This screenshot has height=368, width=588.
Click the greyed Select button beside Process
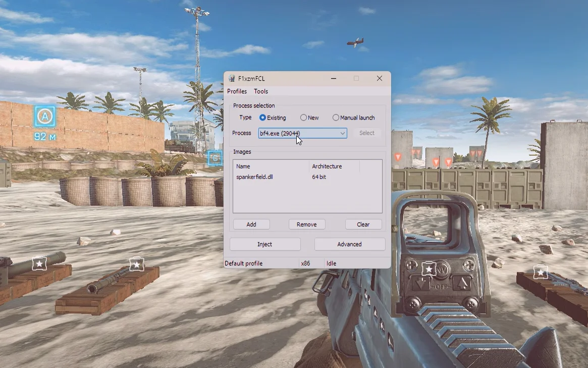(x=367, y=133)
